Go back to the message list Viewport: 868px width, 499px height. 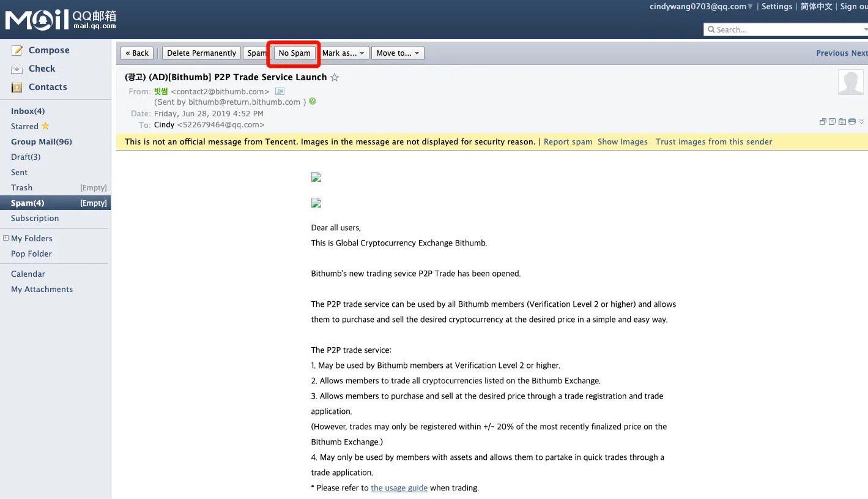pyautogui.click(x=137, y=53)
